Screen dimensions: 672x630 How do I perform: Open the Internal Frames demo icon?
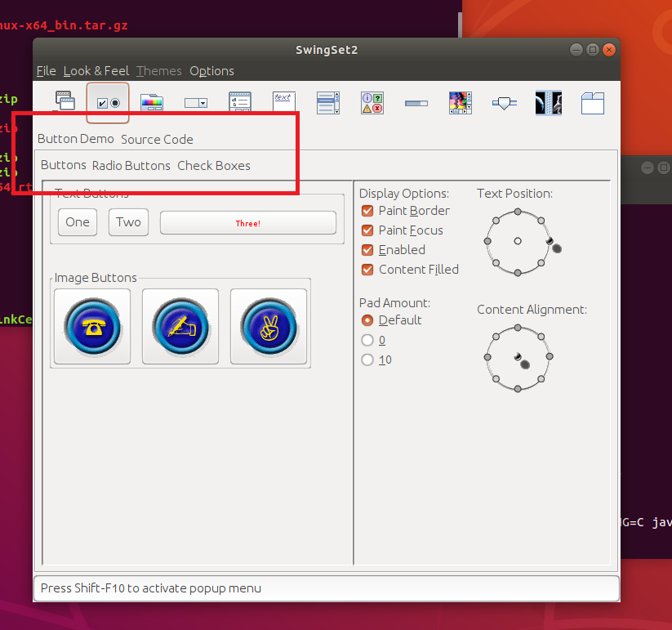tap(64, 102)
